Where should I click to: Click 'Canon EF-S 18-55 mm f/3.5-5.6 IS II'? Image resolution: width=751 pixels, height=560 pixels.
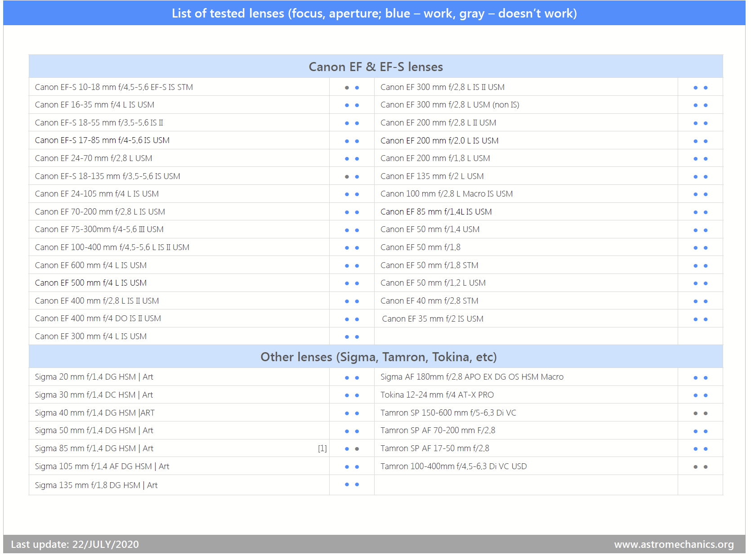pos(99,123)
